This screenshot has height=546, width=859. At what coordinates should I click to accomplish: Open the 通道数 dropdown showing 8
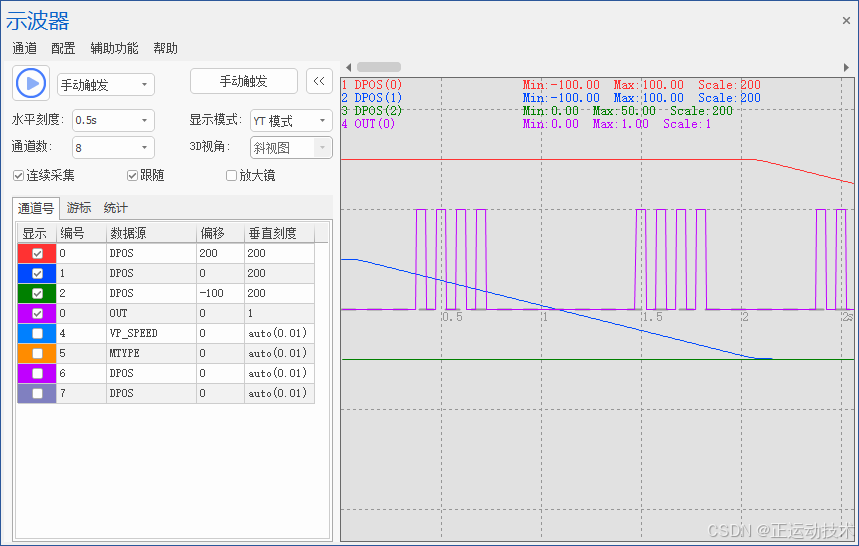pos(113,148)
